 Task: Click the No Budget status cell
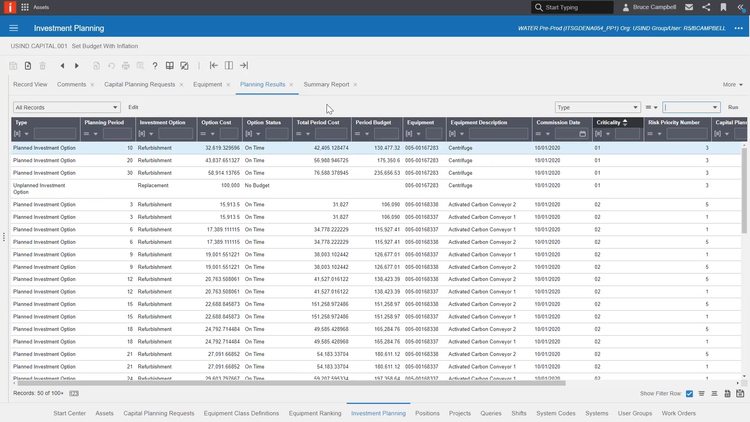[x=257, y=185]
